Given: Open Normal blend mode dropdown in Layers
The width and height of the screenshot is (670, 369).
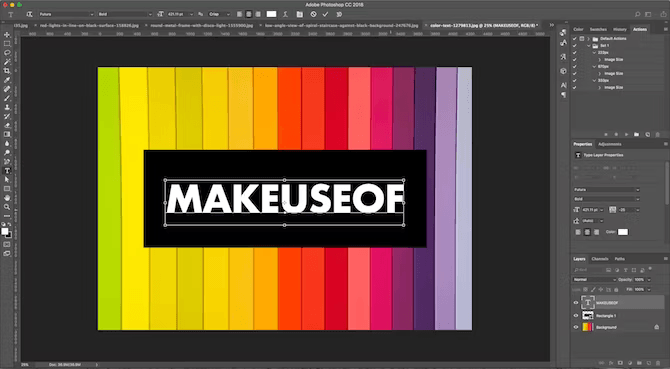Looking at the screenshot, I should click(x=594, y=280).
